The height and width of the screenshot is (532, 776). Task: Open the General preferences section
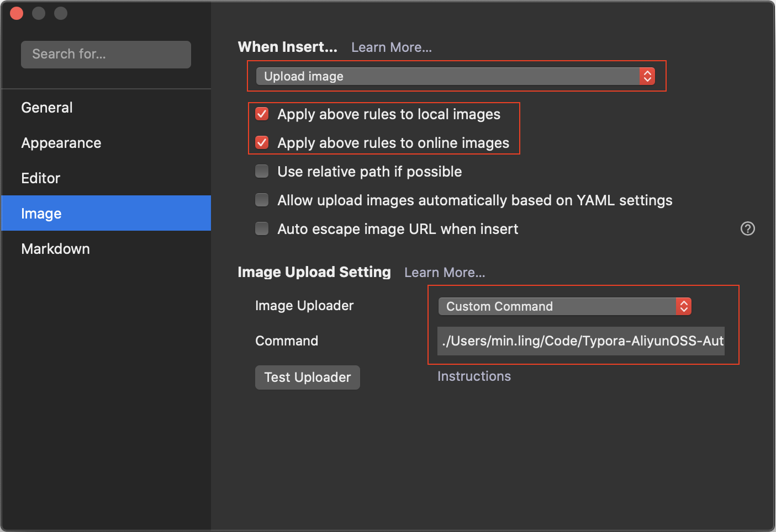tap(106, 108)
